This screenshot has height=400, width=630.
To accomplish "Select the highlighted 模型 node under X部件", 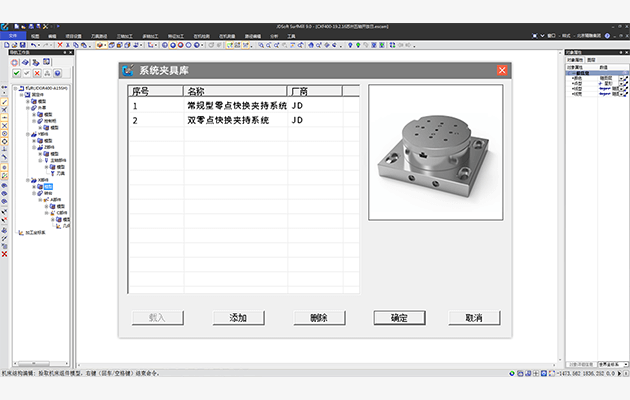I will click(48, 187).
